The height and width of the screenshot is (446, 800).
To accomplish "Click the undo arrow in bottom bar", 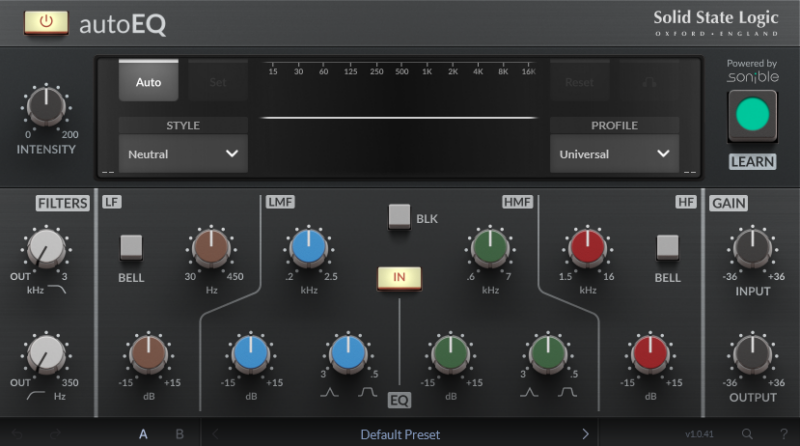I will [x=18, y=434].
